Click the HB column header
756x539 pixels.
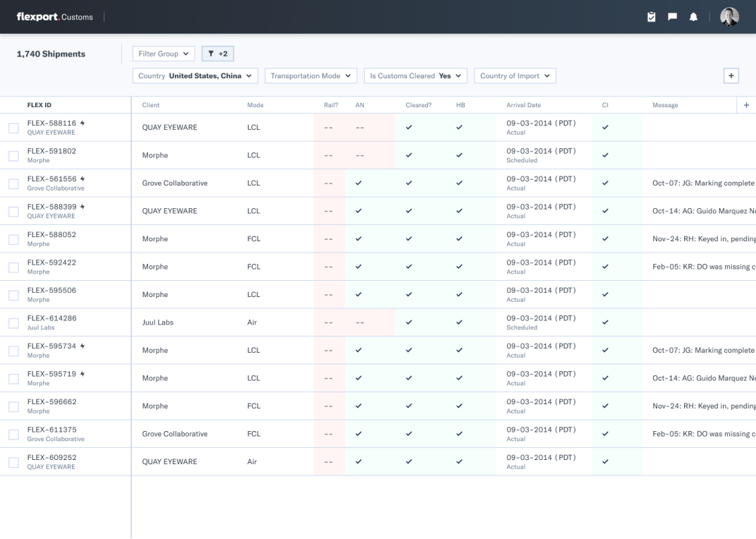(461, 104)
